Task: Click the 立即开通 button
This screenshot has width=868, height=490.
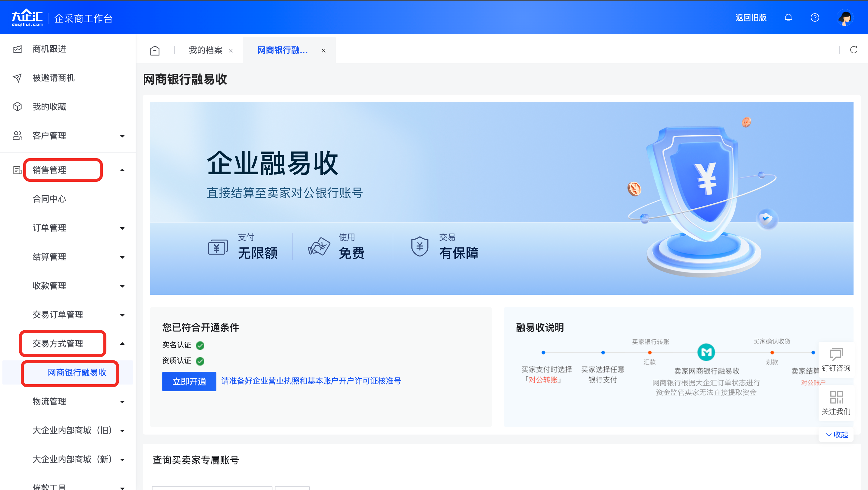Action: 189,382
